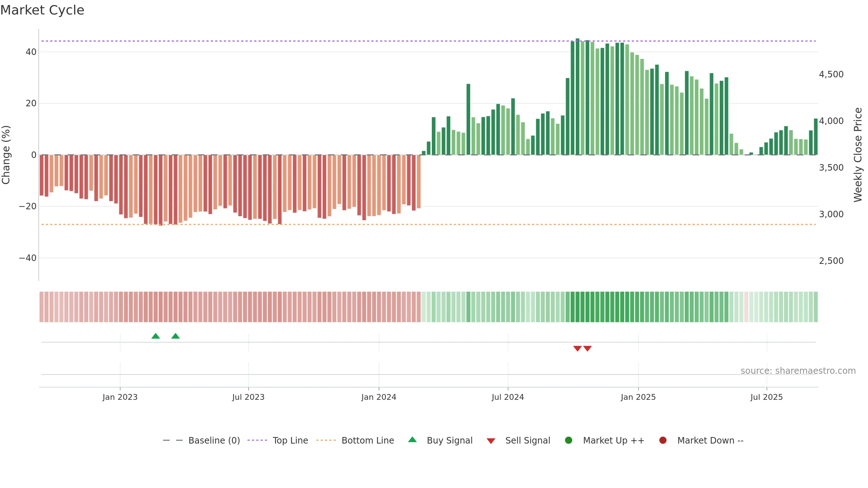Click the 3,500 price axis label
This screenshot has height=488, width=868.
click(831, 168)
